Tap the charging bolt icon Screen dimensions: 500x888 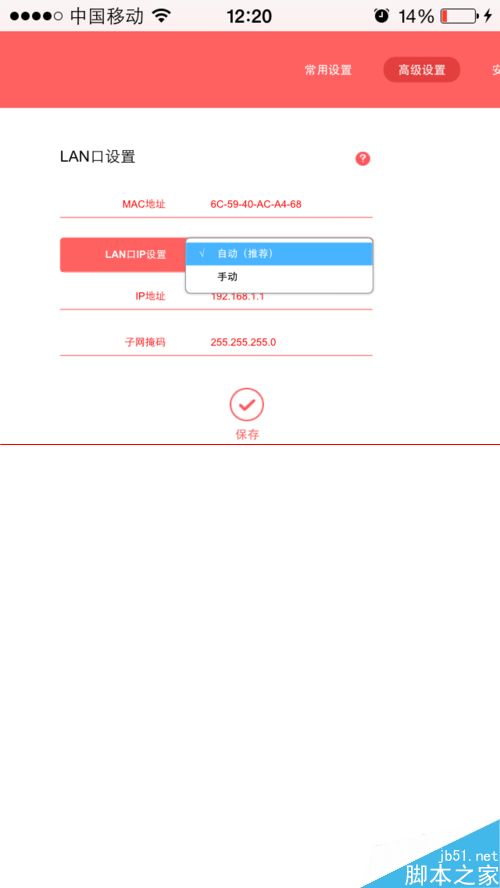(488, 16)
